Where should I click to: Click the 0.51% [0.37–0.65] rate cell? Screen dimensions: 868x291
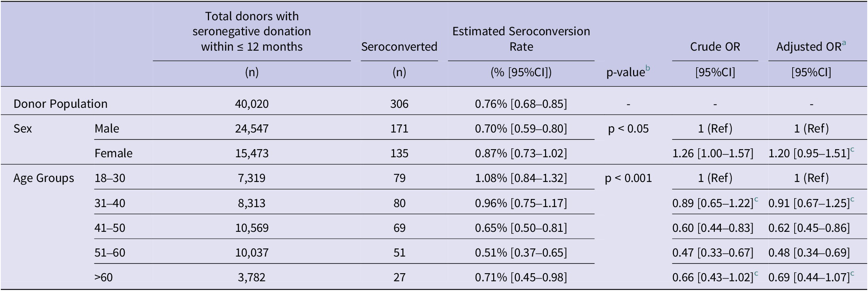tap(521, 253)
